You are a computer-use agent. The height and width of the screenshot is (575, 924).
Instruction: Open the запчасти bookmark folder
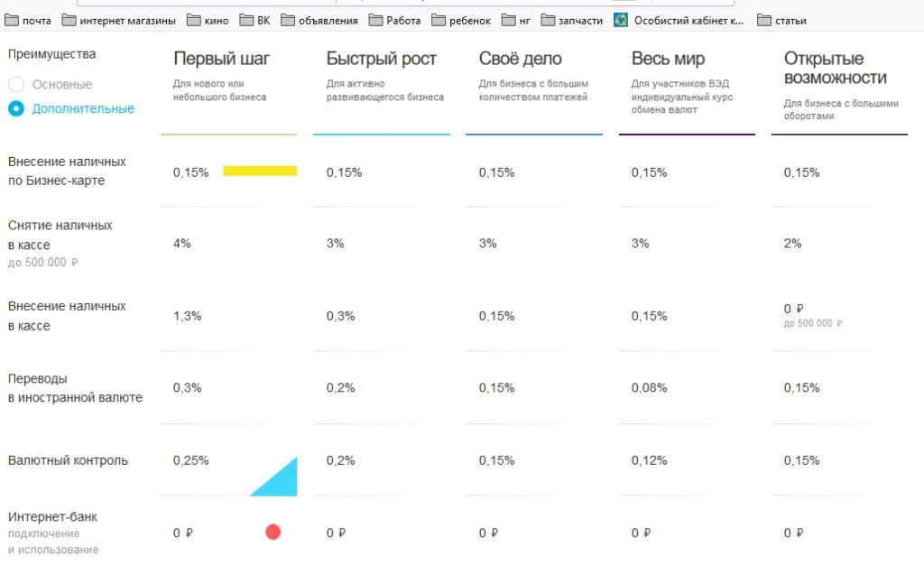tap(571, 21)
